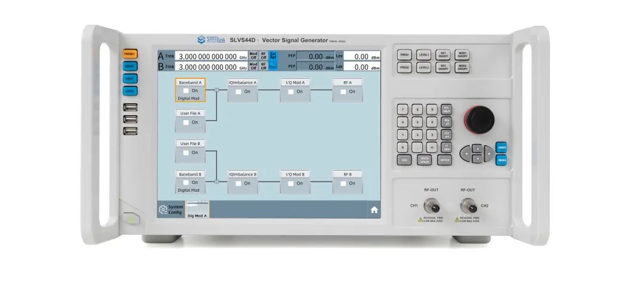Toggle channel B RF Off indicator
This screenshot has width=644, height=283.
264,66
